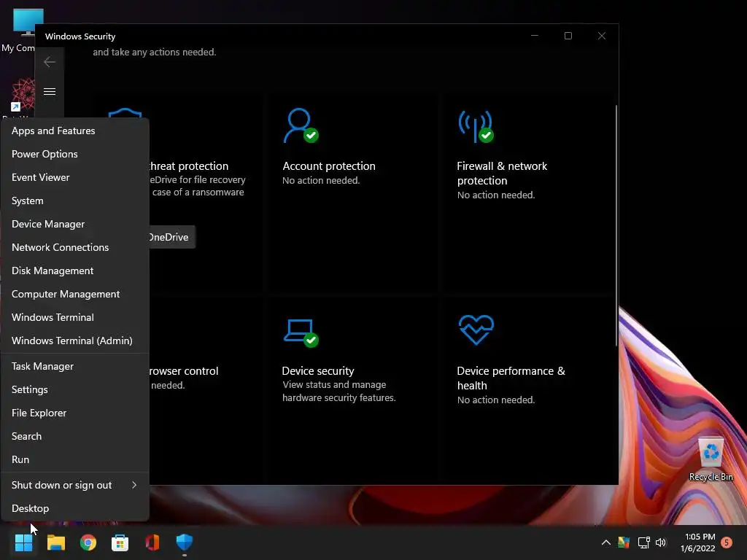747x560 pixels.
Task: Open Microsoft Store taskbar icon
Action: (120, 542)
